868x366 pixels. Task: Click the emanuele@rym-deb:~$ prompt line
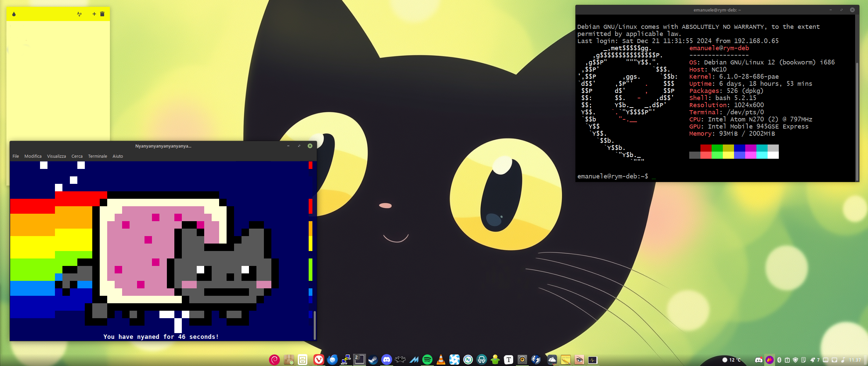pos(613,176)
